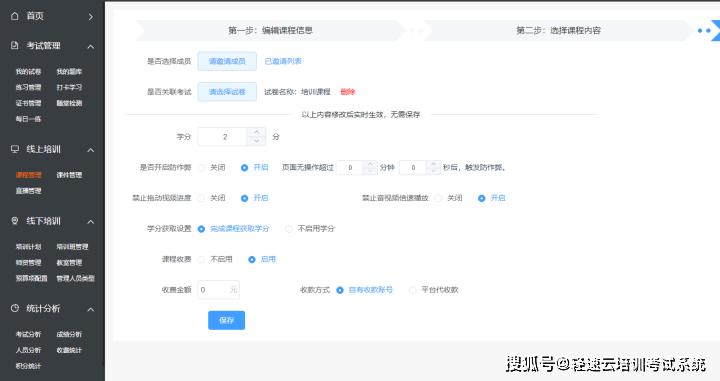
Task: Open 我的题库 in the sidebar
Action: tap(69, 72)
